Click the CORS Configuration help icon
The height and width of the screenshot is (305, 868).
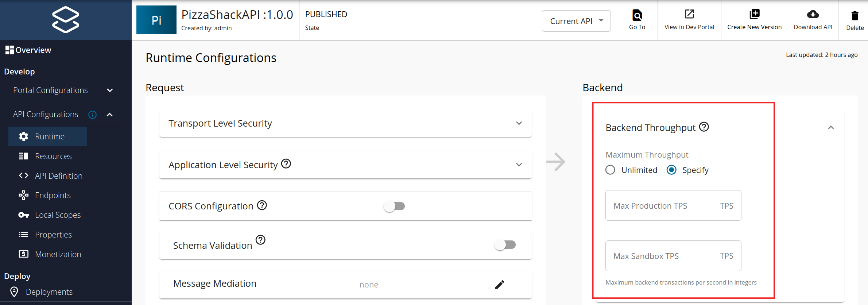pyautogui.click(x=262, y=205)
